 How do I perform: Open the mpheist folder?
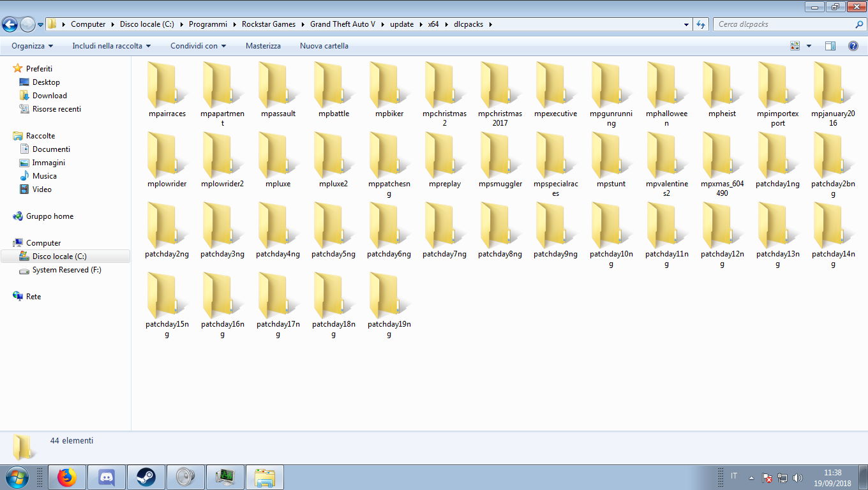pos(722,90)
